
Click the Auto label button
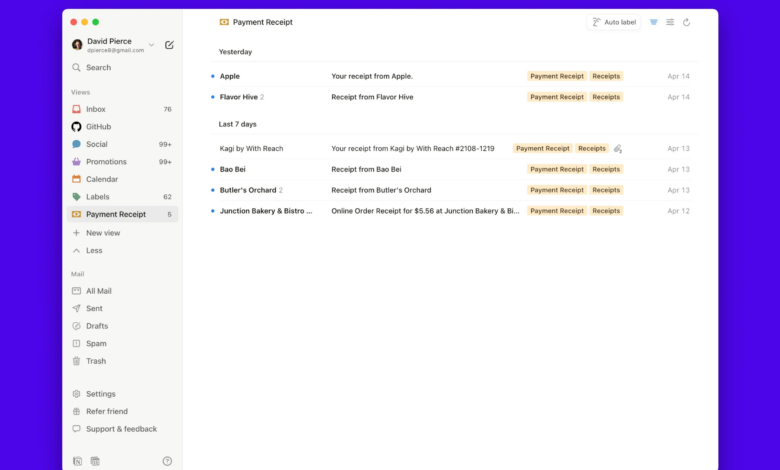click(x=614, y=22)
